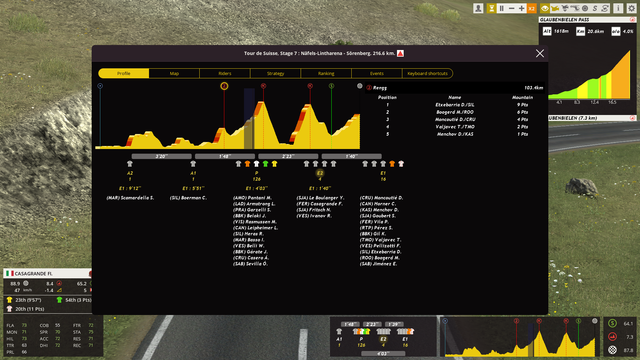The image size is (640, 360).
Task: Click the Km distance icon in climb panel
Action: tap(580, 31)
